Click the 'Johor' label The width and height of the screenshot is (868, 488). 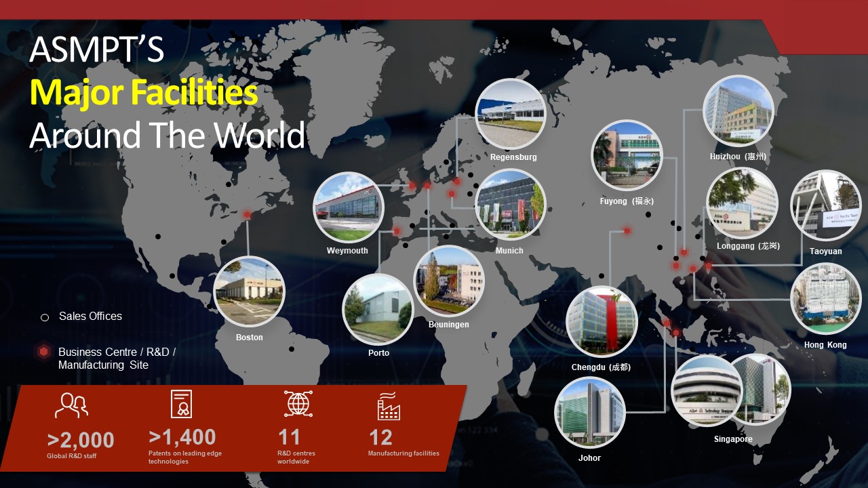pos(589,458)
